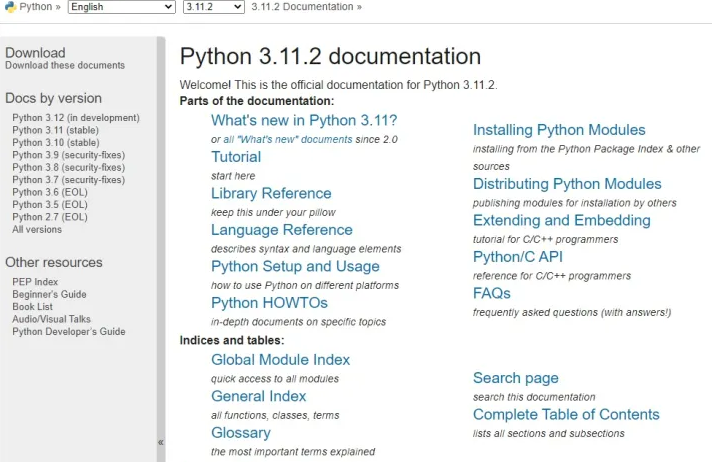The width and height of the screenshot is (712, 462).
Task: Open the Python Developer's Guide link
Action: click(69, 332)
